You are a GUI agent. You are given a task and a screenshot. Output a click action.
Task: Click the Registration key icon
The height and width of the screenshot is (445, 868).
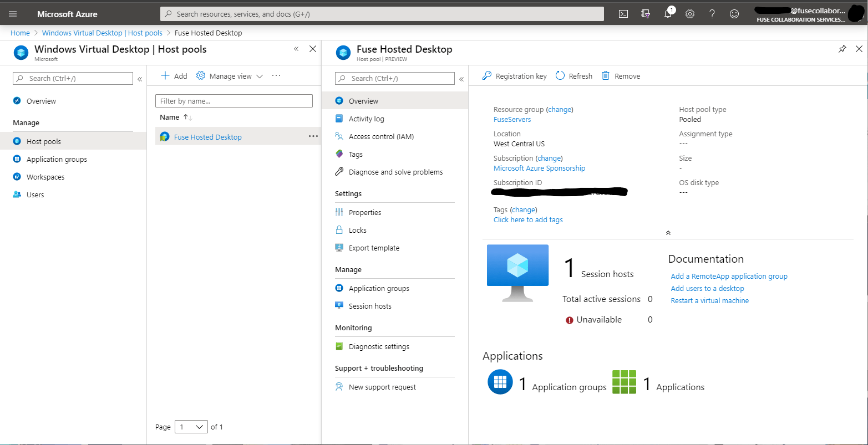(487, 76)
